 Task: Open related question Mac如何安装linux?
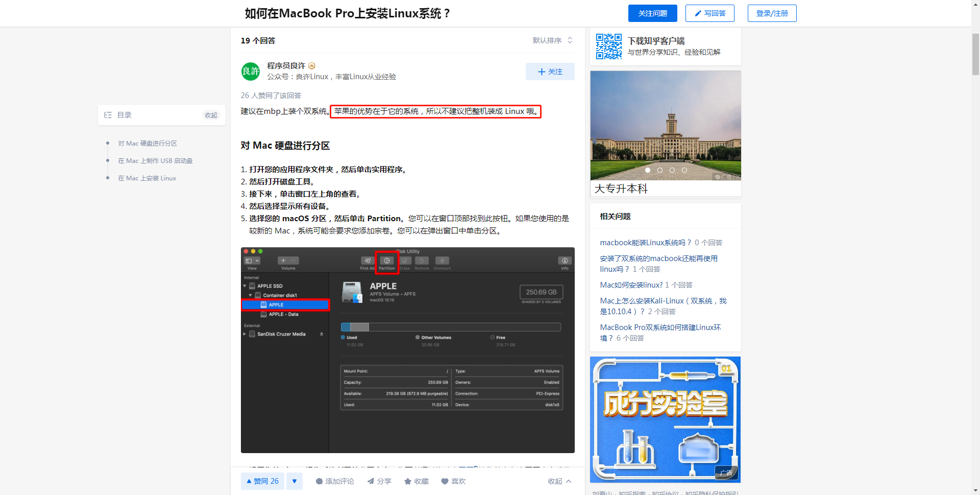(x=631, y=285)
